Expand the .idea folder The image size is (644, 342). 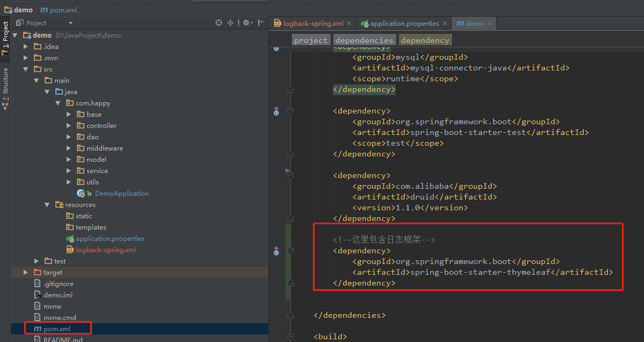[x=26, y=46]
